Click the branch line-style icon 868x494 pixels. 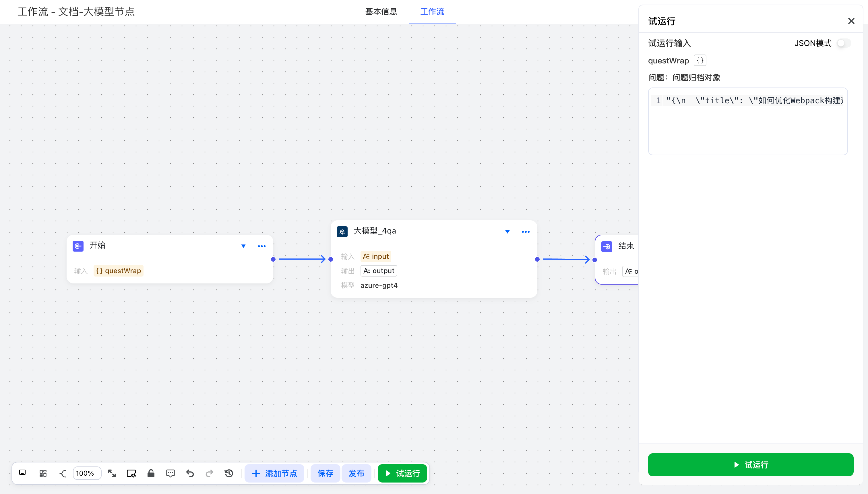coord(63,473)
